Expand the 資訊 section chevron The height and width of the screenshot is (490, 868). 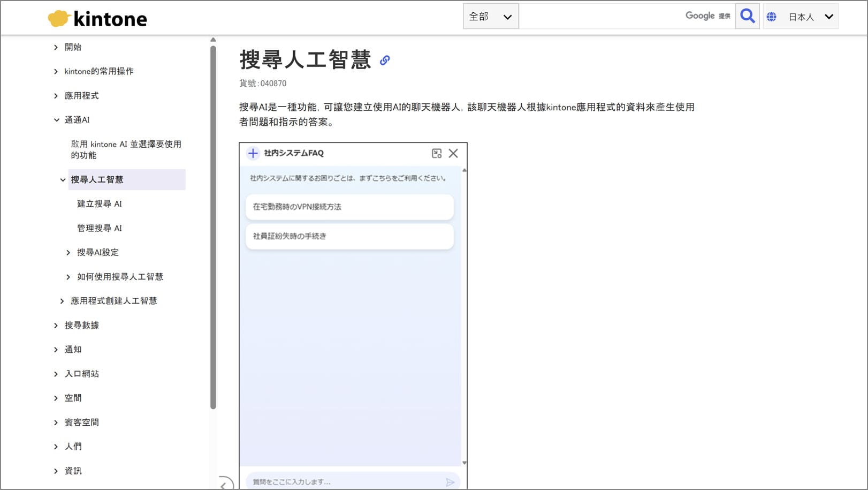[56, 471]
